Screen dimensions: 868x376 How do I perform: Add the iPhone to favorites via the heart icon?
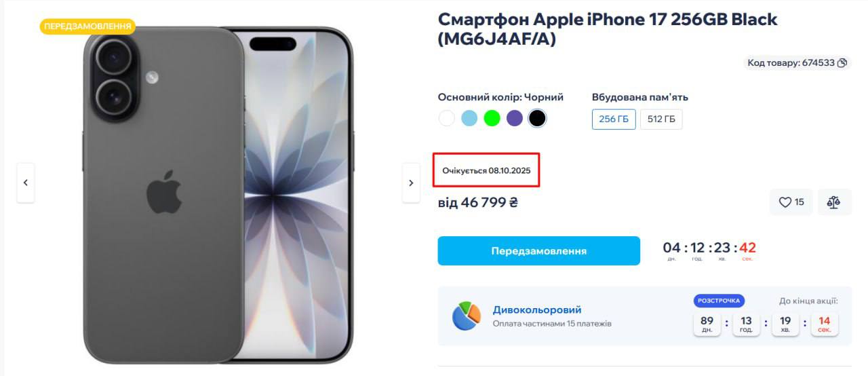[x=791, y=202]
